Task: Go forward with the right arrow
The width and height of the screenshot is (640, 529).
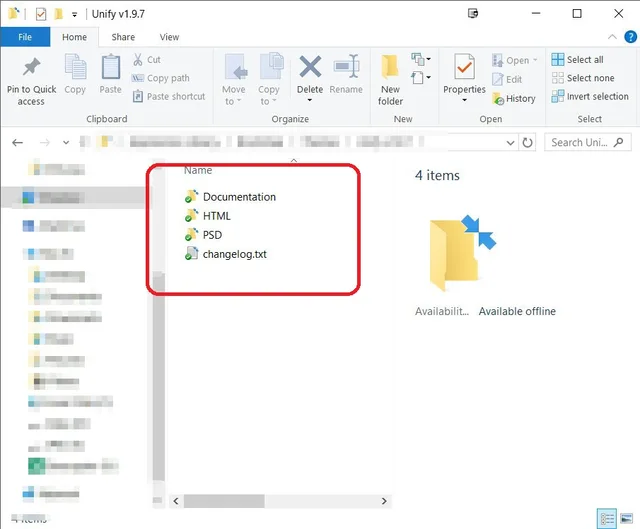Action: (44, 142)
